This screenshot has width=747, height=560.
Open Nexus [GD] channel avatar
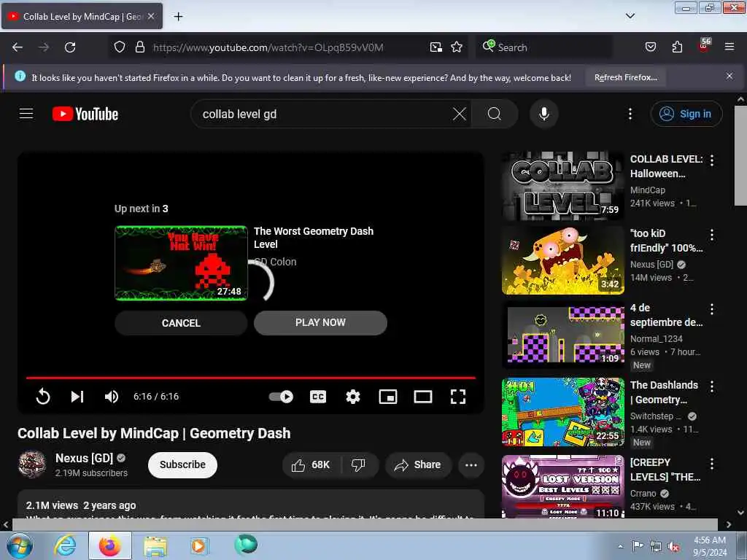(32, 464)
